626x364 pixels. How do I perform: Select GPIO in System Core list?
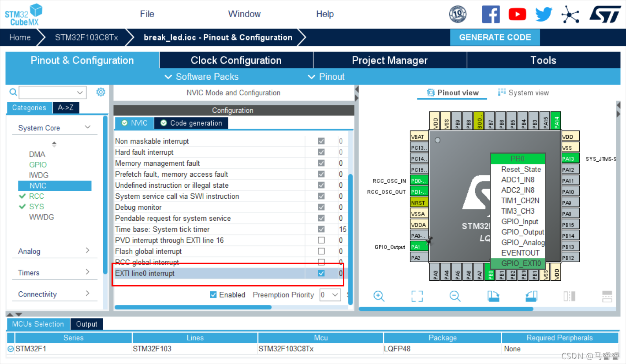point(38,164)
